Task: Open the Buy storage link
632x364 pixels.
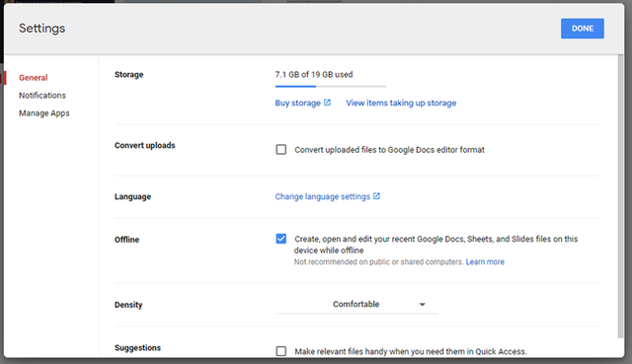Action: point(298,103)
